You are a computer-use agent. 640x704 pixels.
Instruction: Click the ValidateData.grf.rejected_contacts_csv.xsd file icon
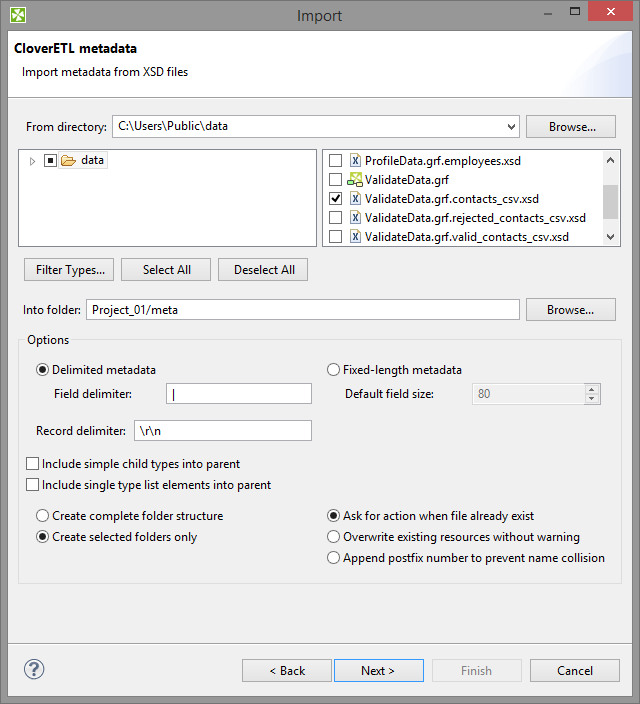[355, 218]
